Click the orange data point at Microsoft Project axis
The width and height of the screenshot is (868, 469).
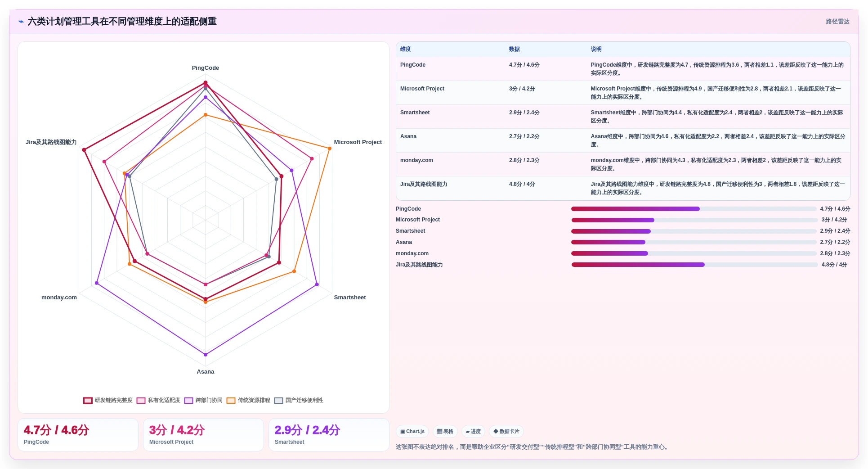pyautogui.click(x=330, y=148)
